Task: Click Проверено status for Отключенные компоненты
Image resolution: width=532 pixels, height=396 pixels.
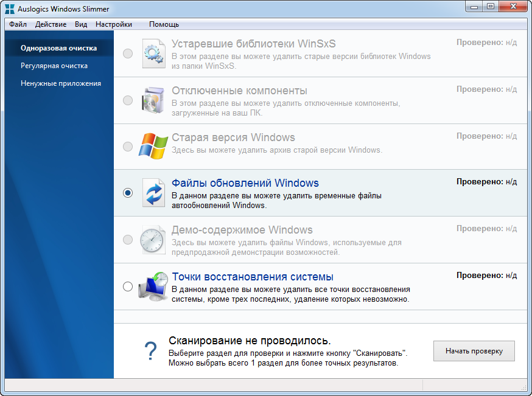Action: point(486,89)
